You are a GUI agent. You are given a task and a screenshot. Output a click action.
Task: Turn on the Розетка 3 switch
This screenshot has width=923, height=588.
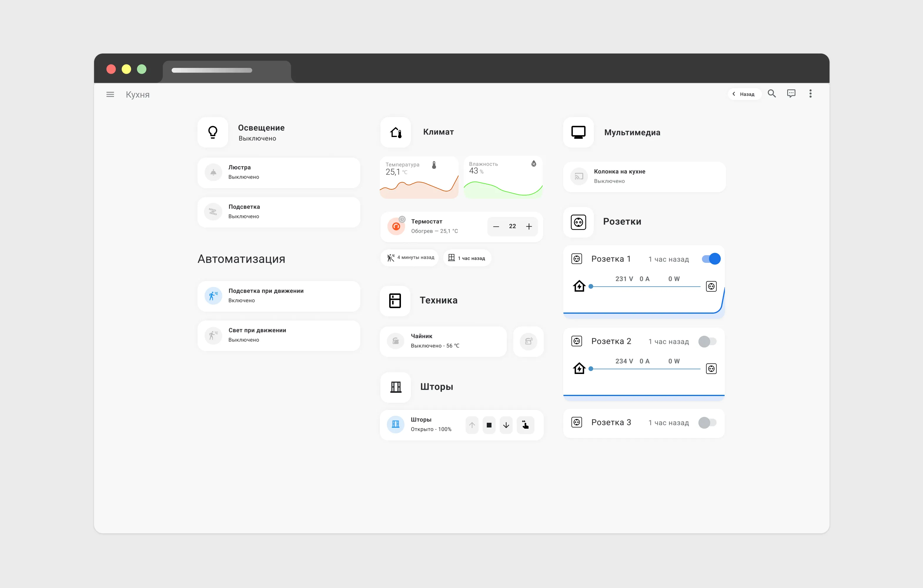pyautogui.click(x=708, y=423)
